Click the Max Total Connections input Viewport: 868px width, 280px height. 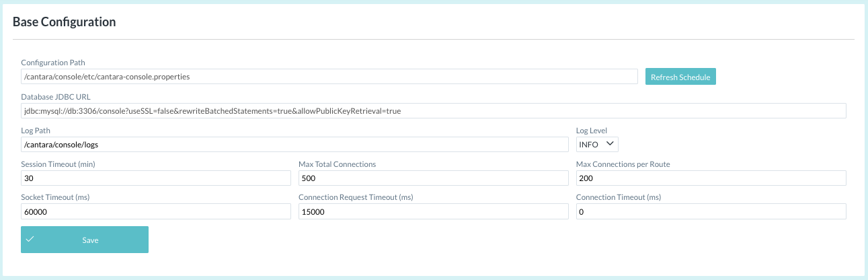pyautogui.click(x=433, y=178)
